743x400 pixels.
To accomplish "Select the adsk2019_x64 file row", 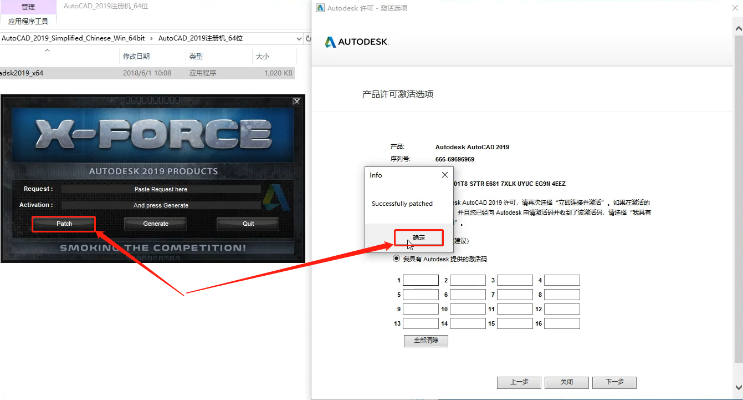I will click(x=147, y=73).
